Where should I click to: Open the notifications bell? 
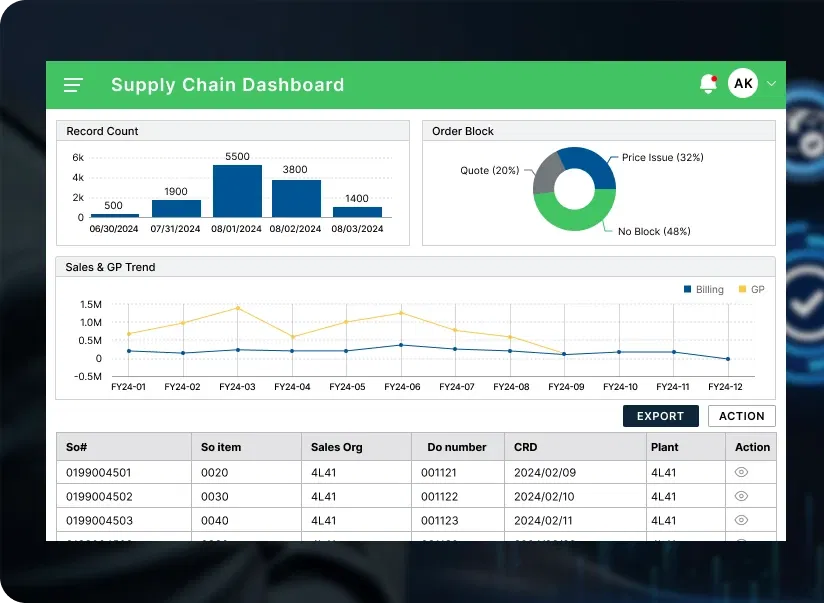click(x=708, y=84)
